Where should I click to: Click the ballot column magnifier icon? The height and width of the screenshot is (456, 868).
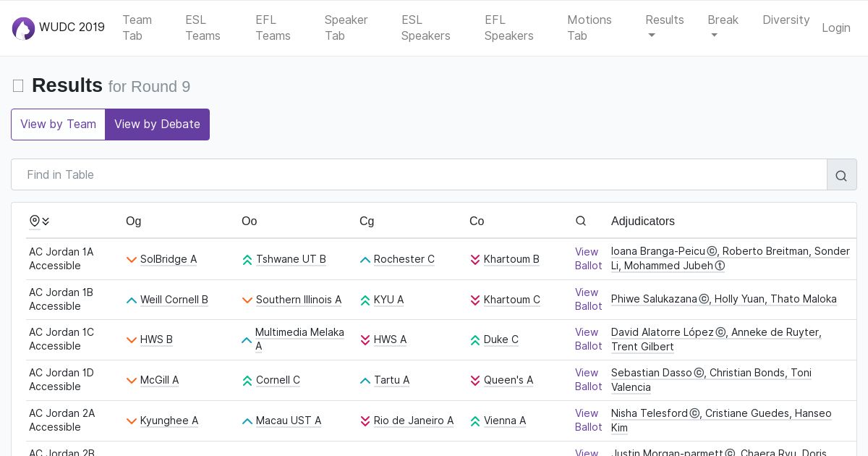point(581,221)
